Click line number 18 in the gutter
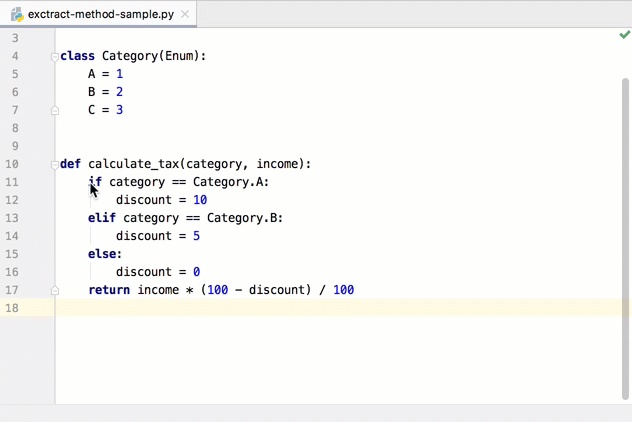 point(12,308)
